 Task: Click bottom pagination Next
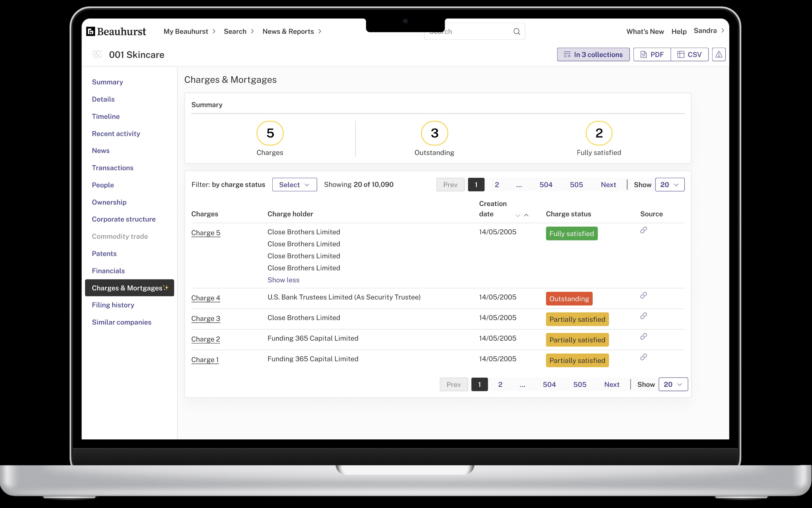pyautogui.click(x=612, y=384)
